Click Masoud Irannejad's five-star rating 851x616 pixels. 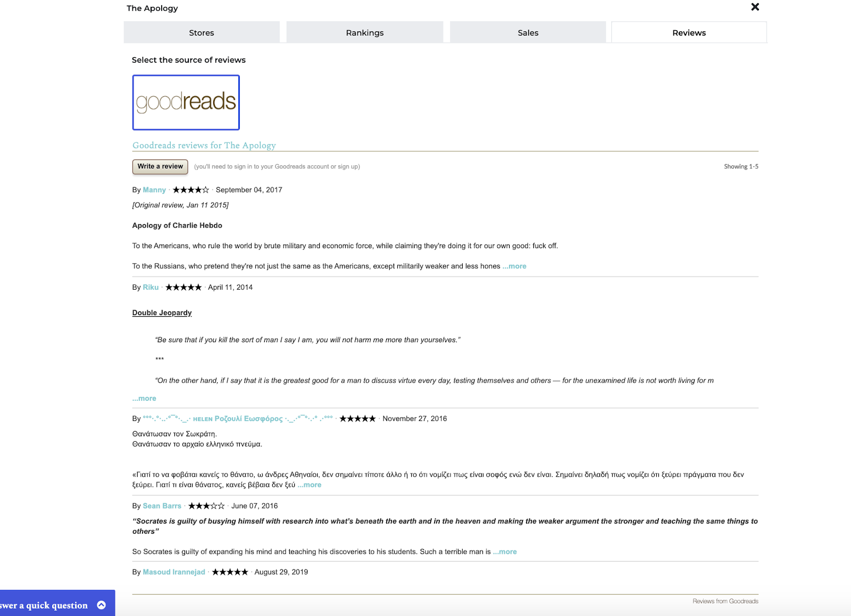(x=230, y=572)
